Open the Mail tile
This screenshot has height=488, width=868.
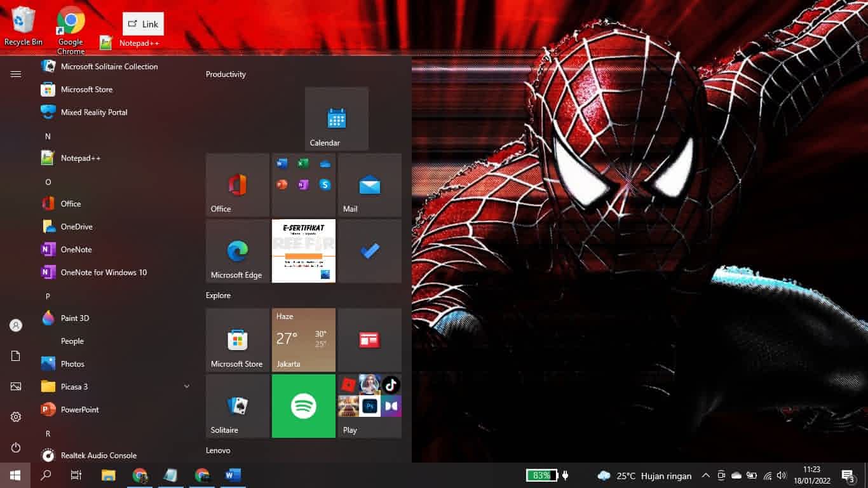click(x=370, y=185)
